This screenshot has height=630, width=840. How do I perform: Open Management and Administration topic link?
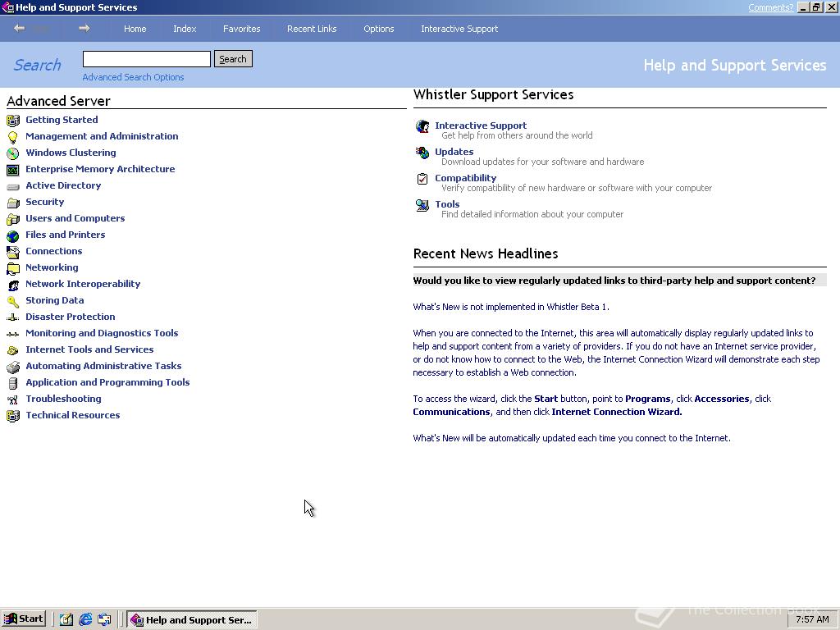(x=102, y=136)
